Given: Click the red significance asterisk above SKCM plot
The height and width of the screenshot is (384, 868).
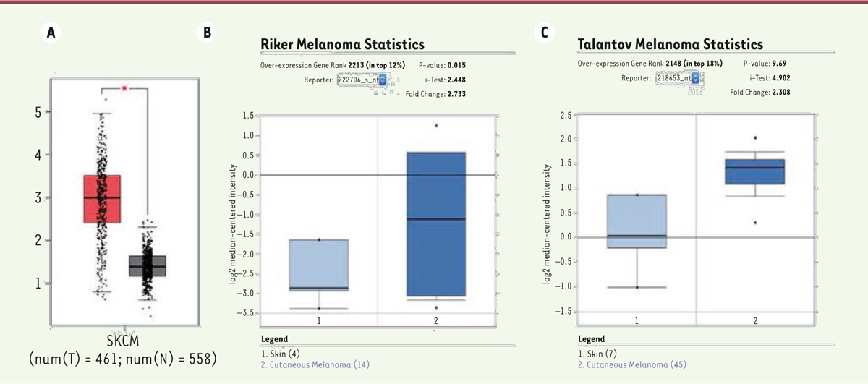Looking at the screenshot, I should click(x=124, y=88).
